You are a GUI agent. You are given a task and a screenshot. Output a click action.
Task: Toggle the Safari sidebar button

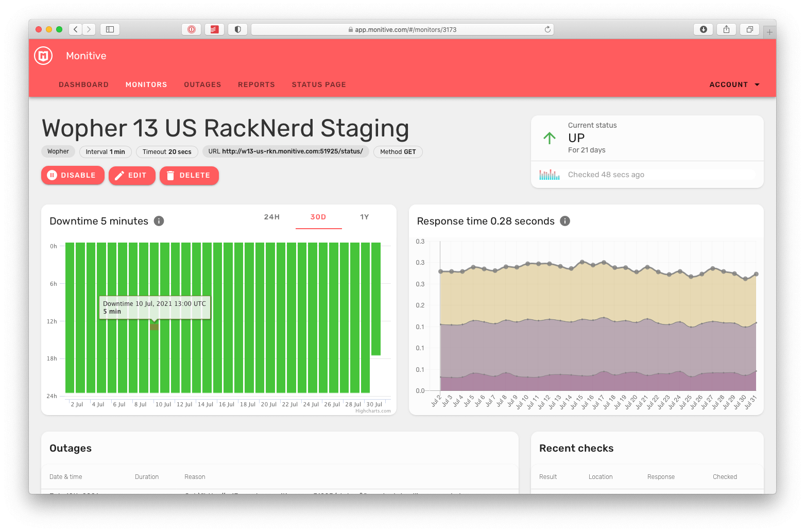(110, 29)
